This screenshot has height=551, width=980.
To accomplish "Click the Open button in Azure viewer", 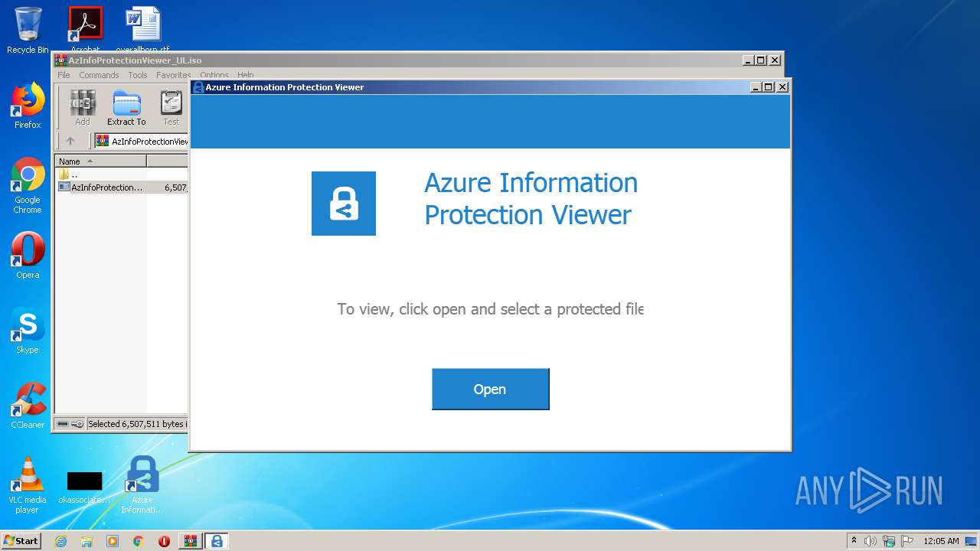I will [x=490, y=389].
